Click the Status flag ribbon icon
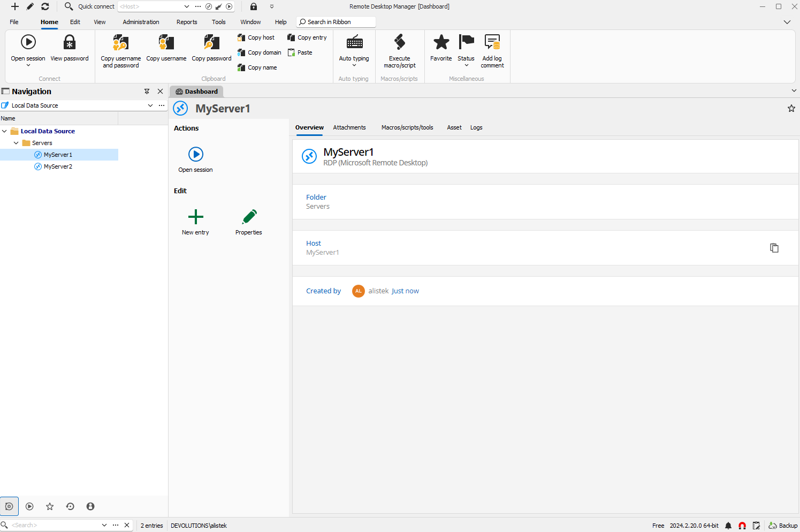Image resolution: width=800 pixels, height=532 pixels. [466, 42]
